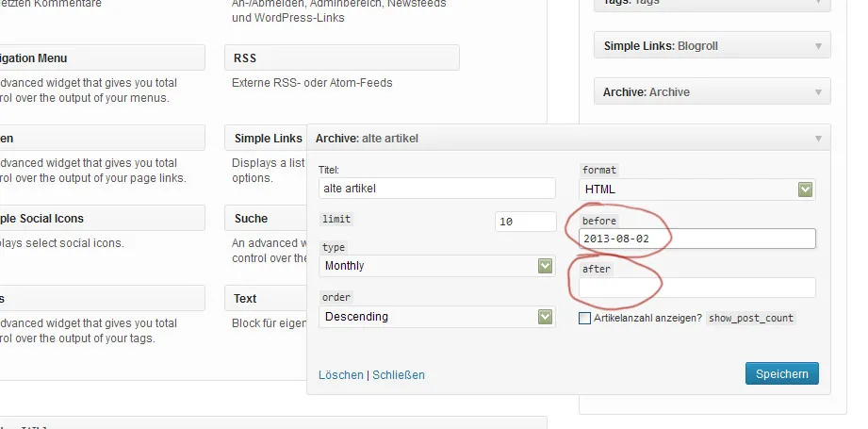Viewport: 868px width, 429px height.
Task: Select the Descending order combo box
Action: click(437, 317)
